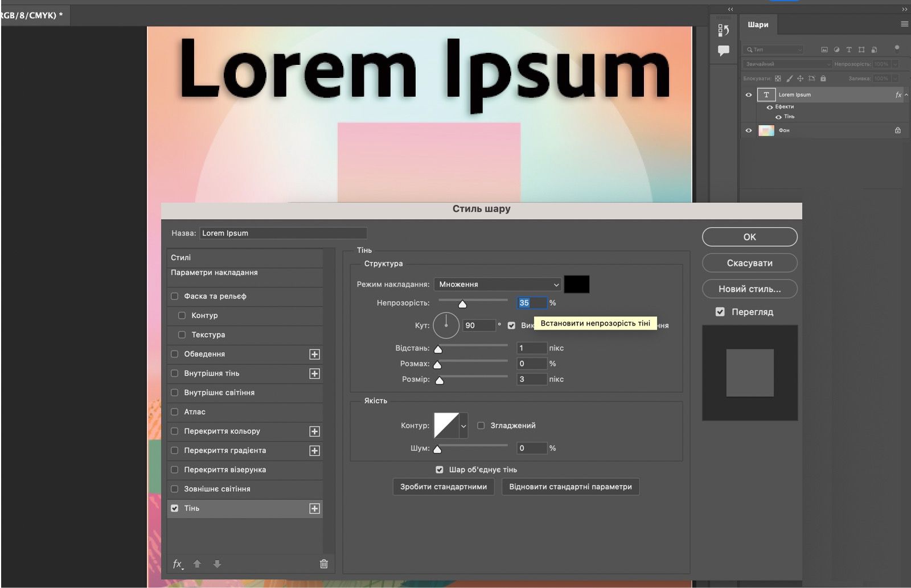Screen dimensions: 911x588
Task: Click the Розмір slider handle
Action: click(440, 380)
